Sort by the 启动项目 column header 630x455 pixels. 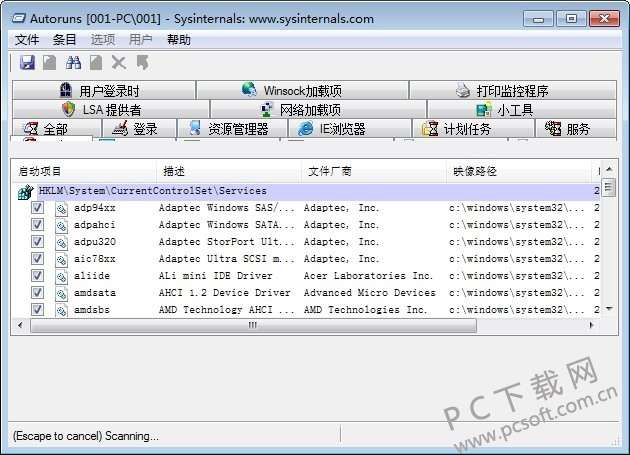84,172
